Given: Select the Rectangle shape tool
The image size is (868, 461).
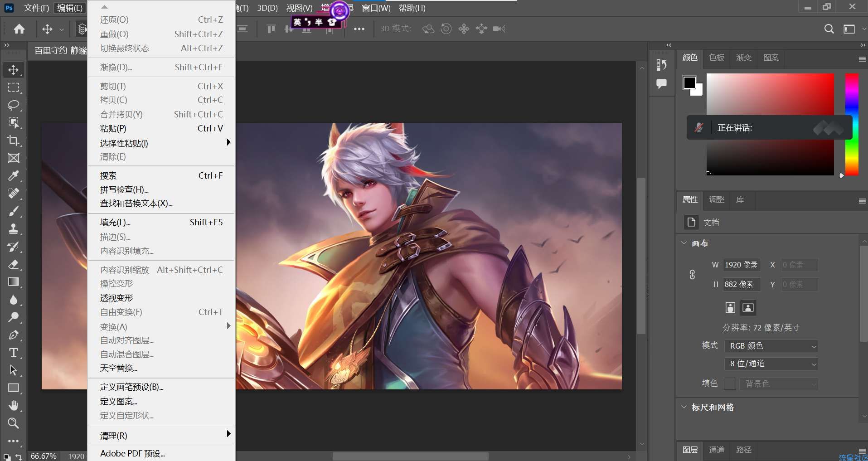Looking at the screenshot, I should point(14,388).
